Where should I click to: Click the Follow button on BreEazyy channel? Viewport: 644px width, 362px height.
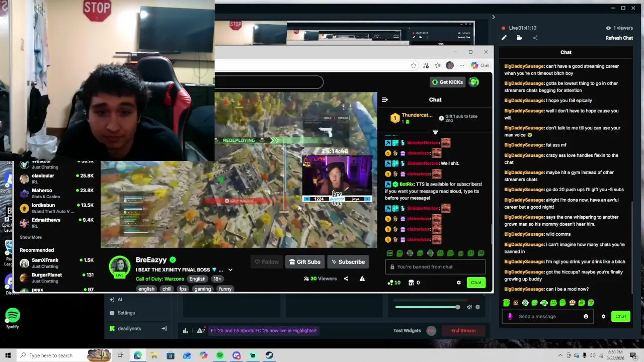[266, 262]
